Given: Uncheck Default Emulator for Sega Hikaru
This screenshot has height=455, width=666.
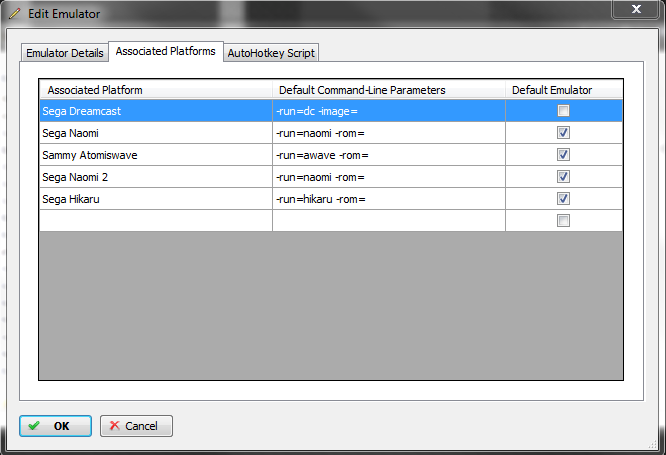Looking at the screenshot, I should point(563,199).
